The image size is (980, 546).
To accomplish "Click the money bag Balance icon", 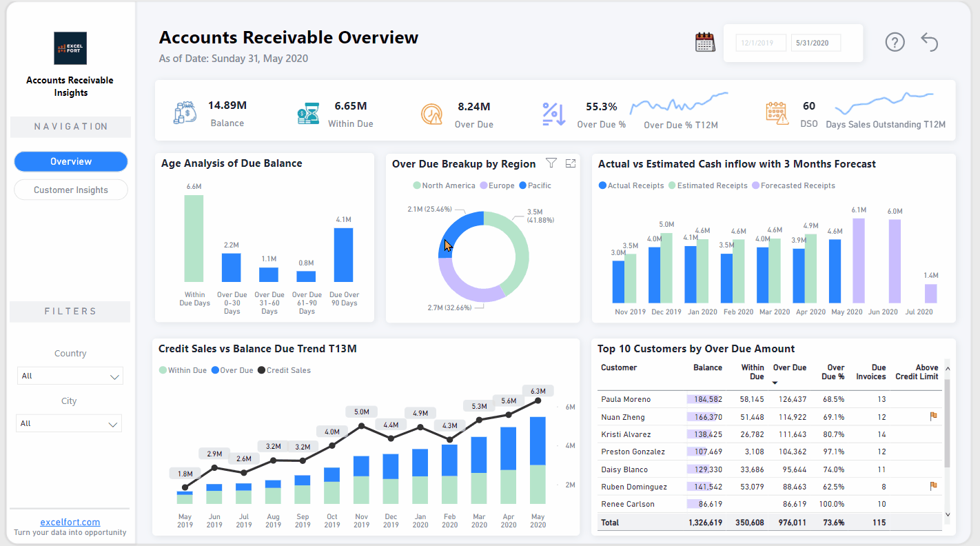I will coord(185,113).
